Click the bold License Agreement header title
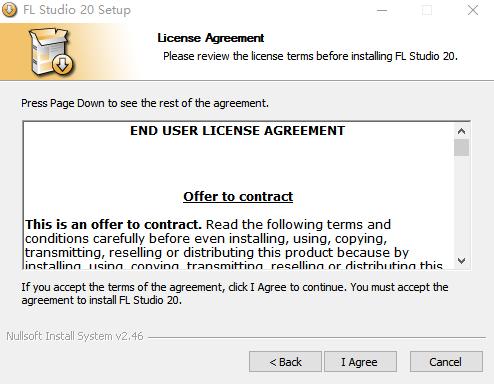 211,38
